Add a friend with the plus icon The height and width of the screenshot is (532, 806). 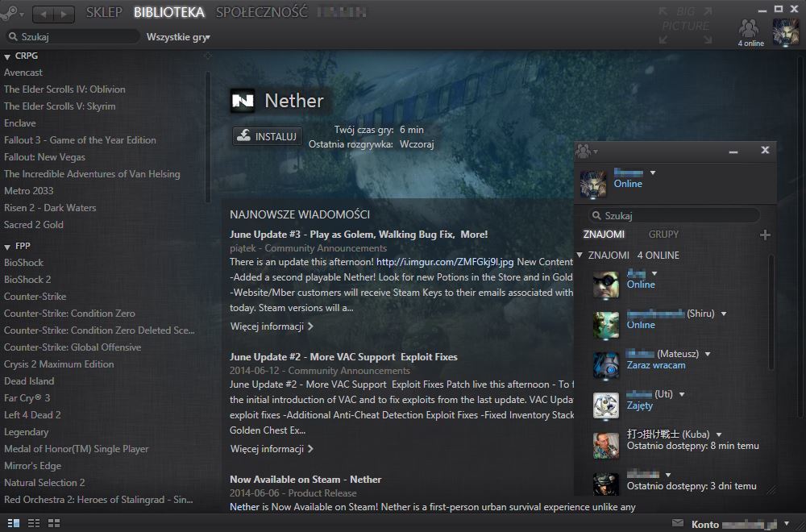(765, 235)
